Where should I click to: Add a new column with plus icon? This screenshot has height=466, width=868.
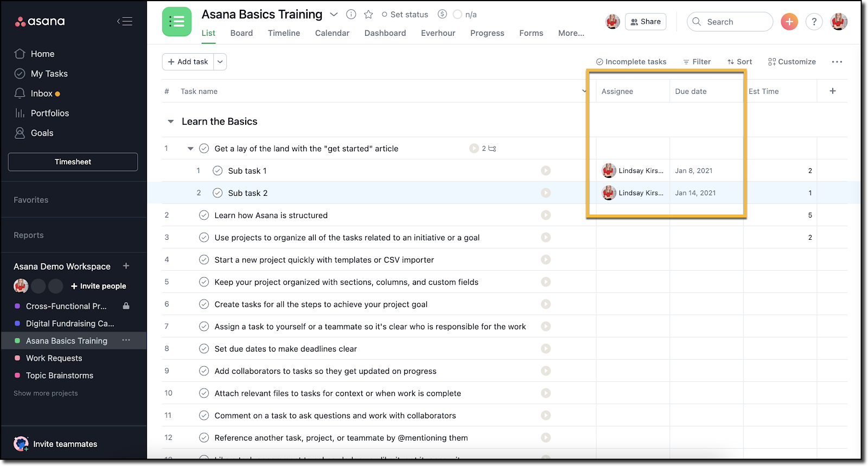coord(833,91)
